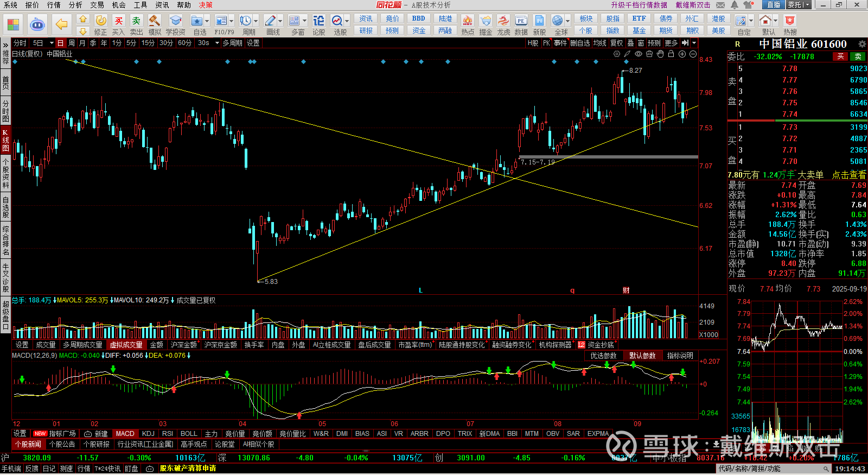Toggle 事件 event markers
This screenshot has height=475, width=868.
tap(560, 43)
